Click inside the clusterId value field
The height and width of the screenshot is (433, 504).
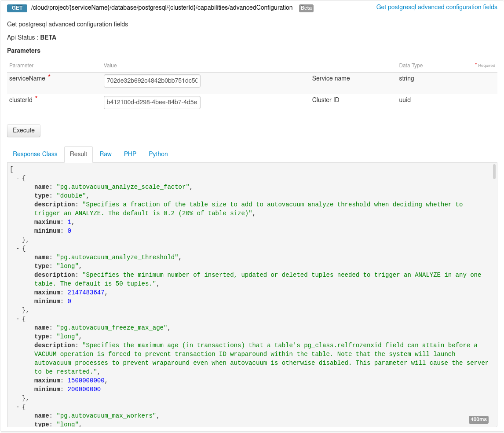tap(152, 103)
